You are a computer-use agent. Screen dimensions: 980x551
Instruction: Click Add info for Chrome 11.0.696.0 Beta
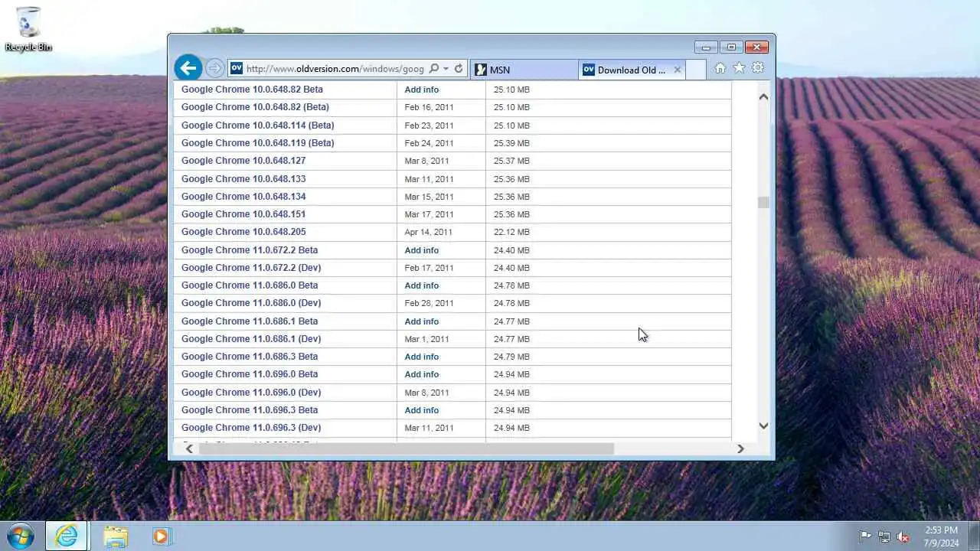421,374
